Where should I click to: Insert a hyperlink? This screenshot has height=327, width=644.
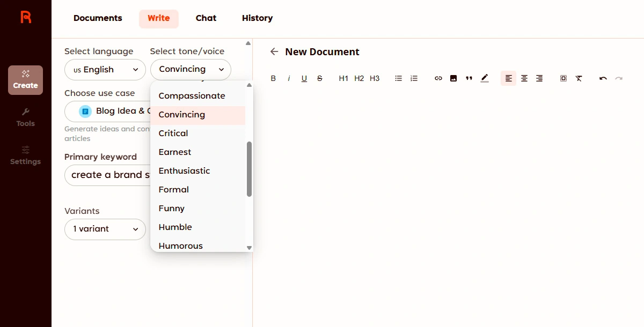coord(438,78)
